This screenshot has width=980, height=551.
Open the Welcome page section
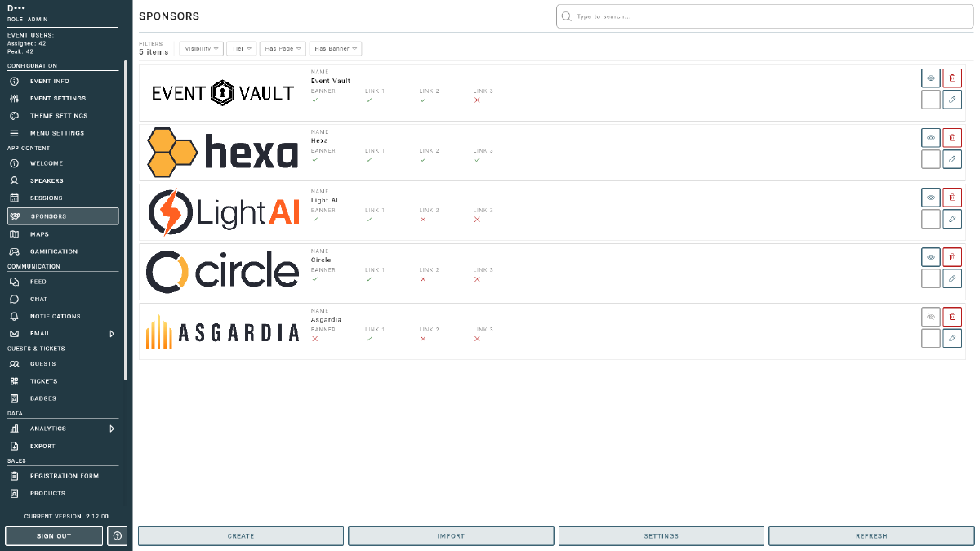coord(63,163)
